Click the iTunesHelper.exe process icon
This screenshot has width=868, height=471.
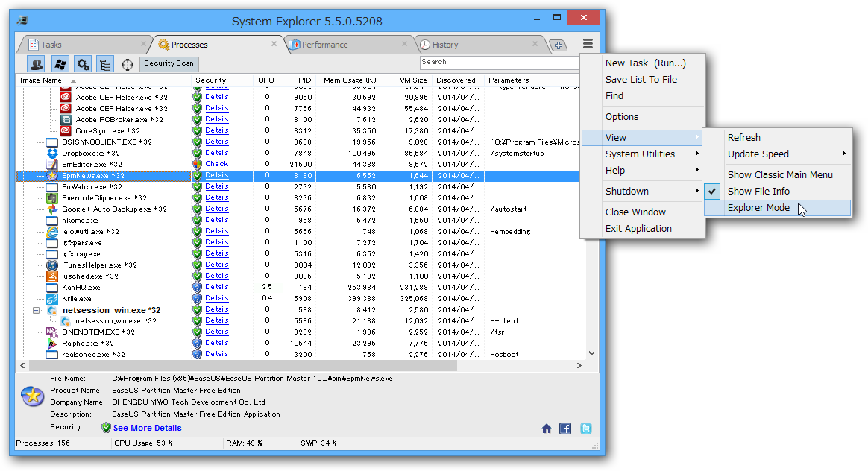click(x=52, y=265)
